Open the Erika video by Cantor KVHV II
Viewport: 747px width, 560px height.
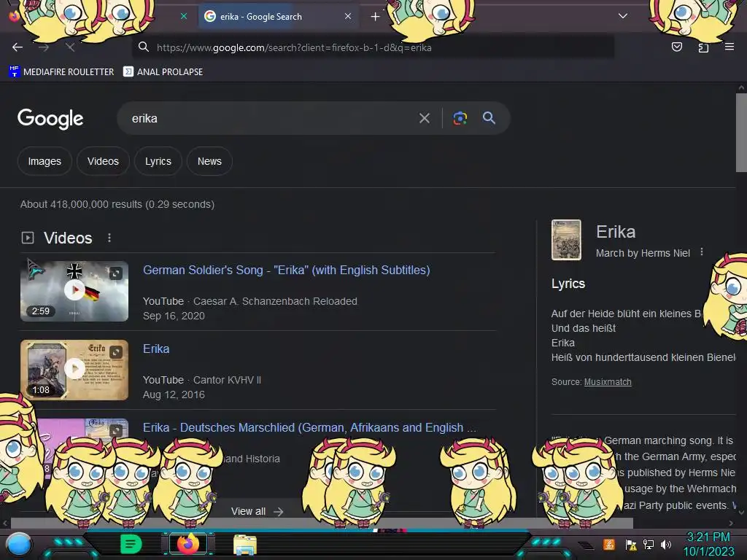156,349
